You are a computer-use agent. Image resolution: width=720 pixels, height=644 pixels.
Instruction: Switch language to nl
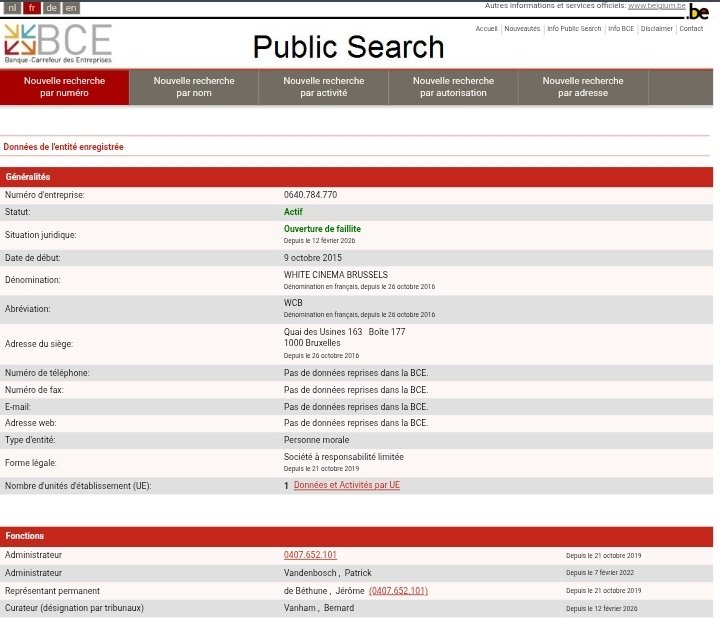click(12, 8)
